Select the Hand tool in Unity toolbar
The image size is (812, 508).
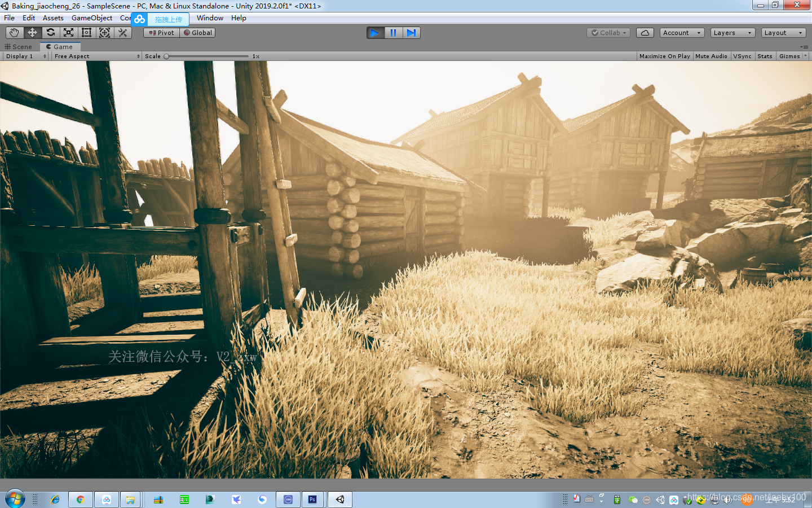point(14,33)
